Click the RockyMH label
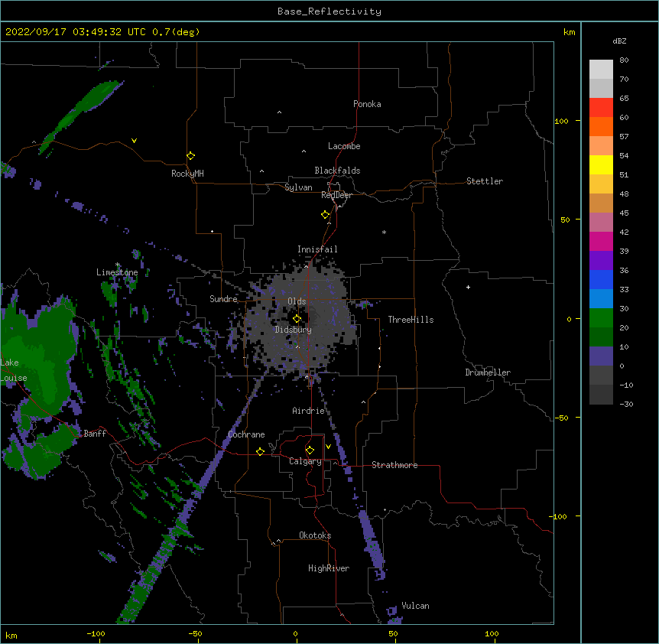Screen dimensions: 659x644 tap(187, 174)
